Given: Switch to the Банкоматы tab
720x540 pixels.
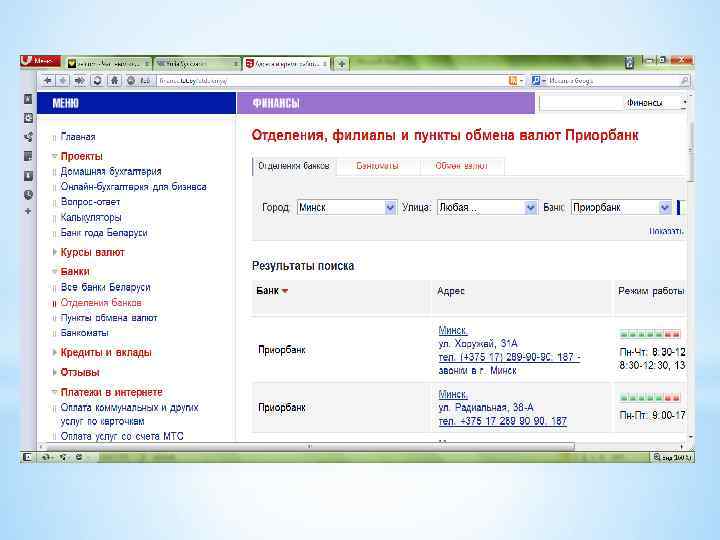Looking at the screenshot, I should pyautogui.click(x=377, y=166).
